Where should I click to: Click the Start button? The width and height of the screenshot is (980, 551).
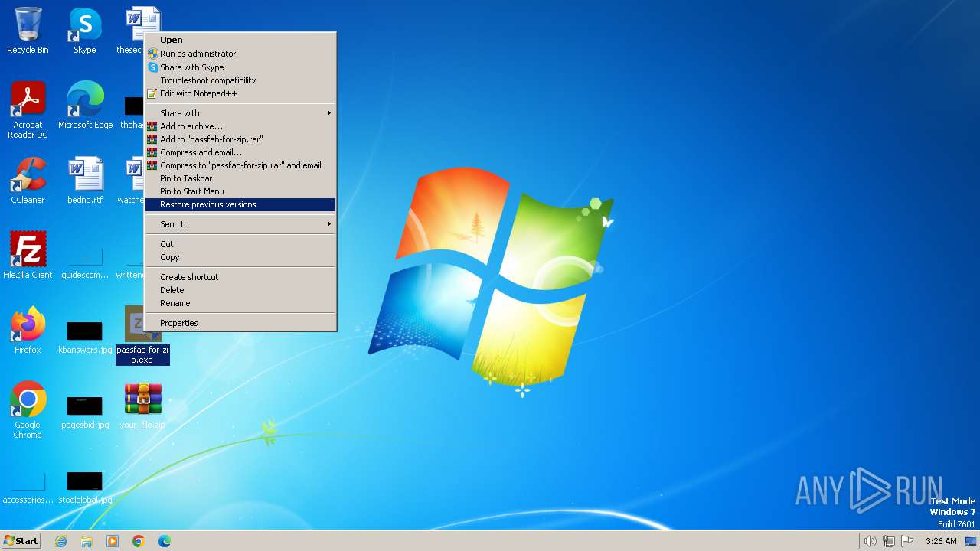coord(21,541)
